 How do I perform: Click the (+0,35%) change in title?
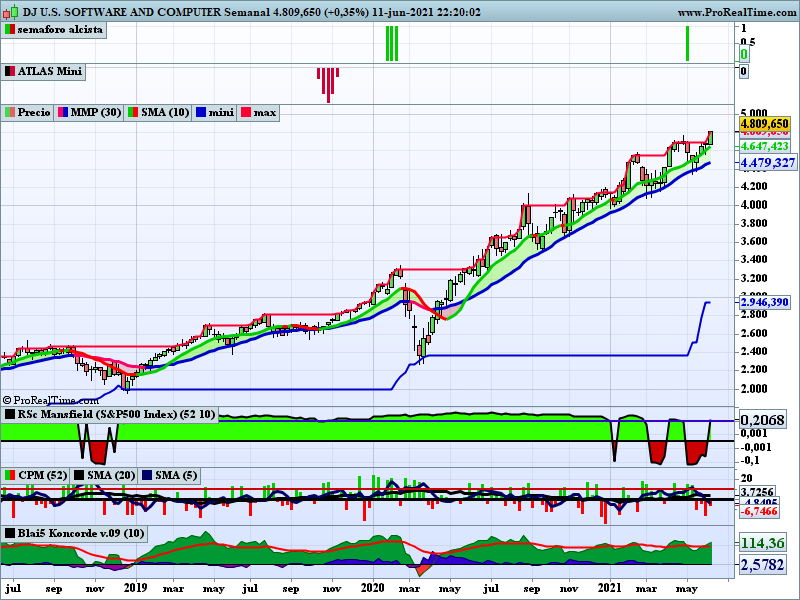click(346, 12)
